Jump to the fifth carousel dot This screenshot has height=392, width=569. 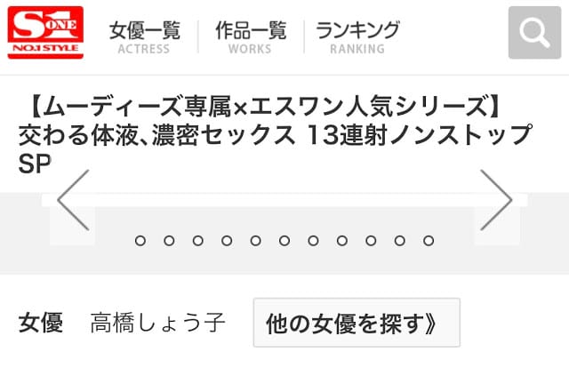click(255, 240)
